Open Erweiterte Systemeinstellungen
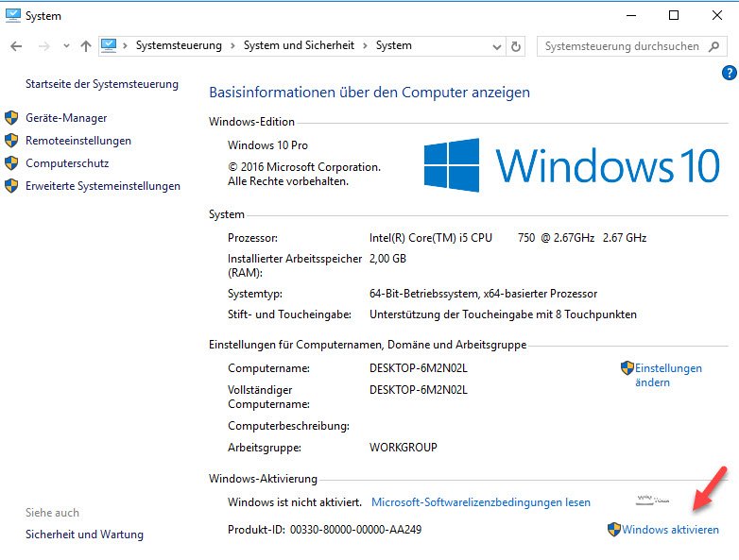 [103, 186]
